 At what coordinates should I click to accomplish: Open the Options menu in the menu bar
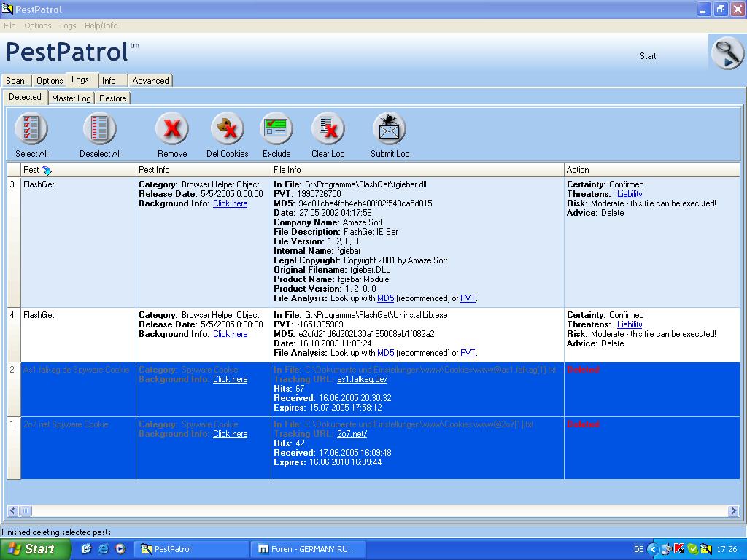click(38, 26)
